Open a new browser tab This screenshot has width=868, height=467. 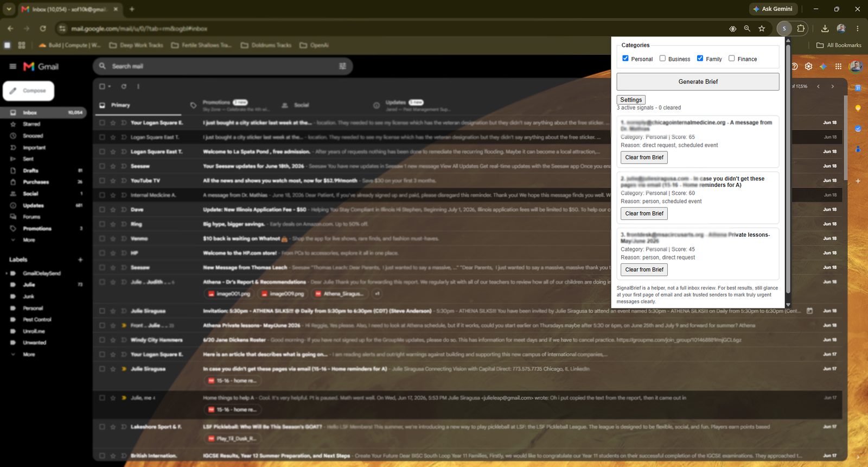click(132, 9)
